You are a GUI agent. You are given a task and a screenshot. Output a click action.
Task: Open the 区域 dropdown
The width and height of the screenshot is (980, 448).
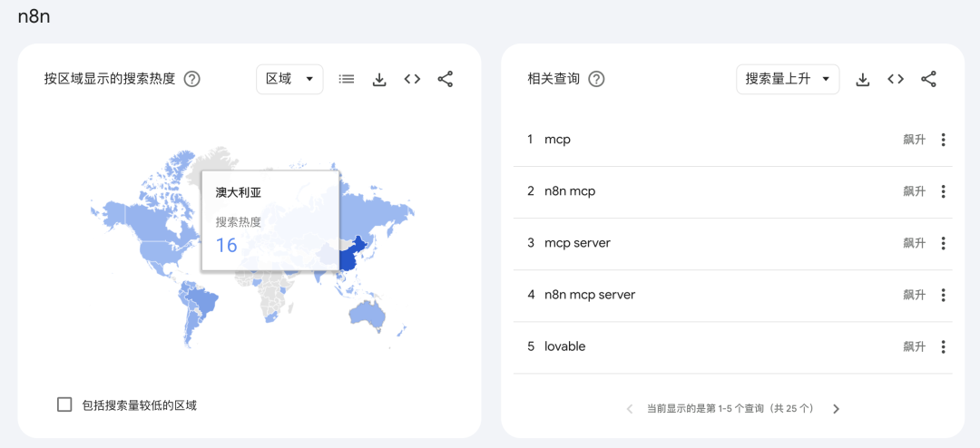(x=290, y=80)
